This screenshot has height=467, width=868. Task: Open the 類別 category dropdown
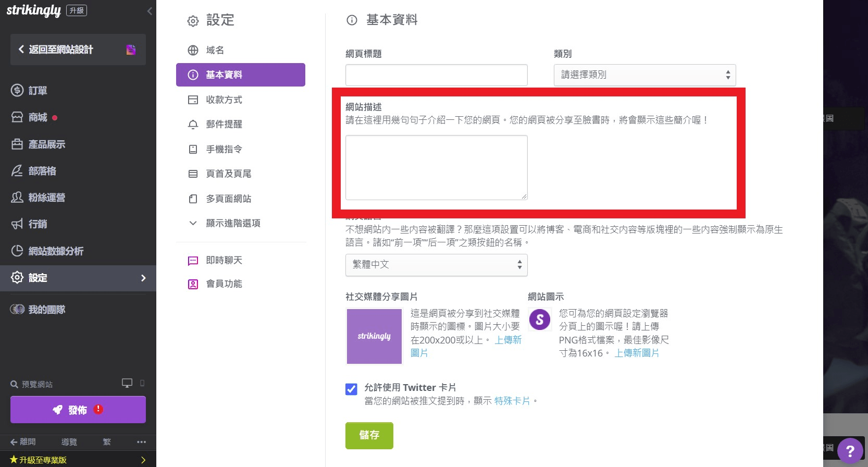[x=644, y=75]
